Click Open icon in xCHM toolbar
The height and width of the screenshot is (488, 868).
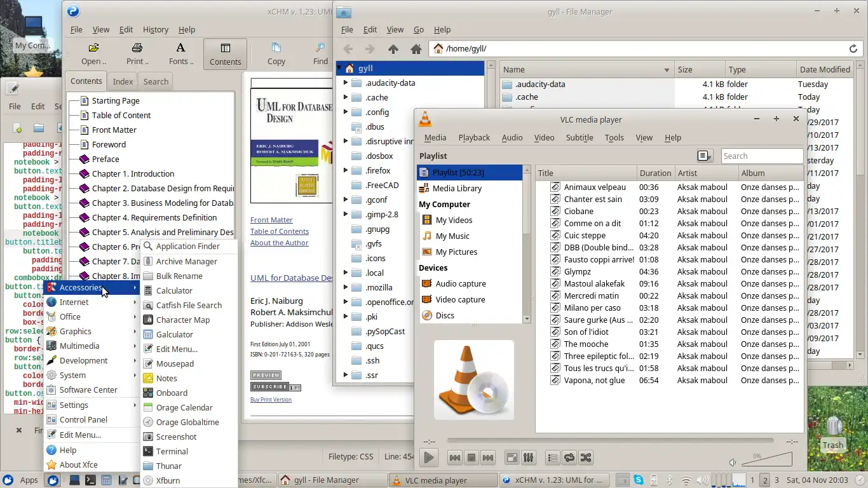coord(93,48)
